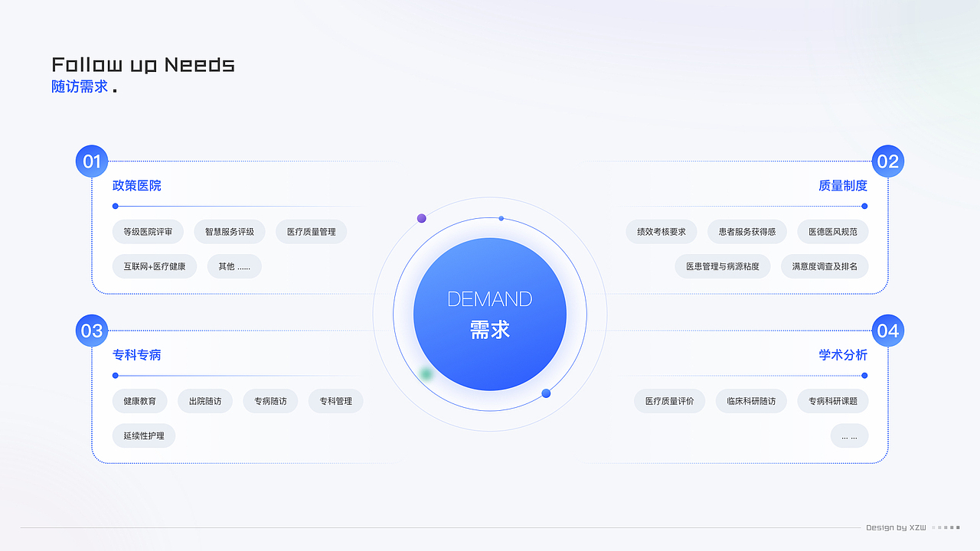The image size is (980, 551).
Task: Choose the 专病随访 tag
Action: [x=270, y=401]
